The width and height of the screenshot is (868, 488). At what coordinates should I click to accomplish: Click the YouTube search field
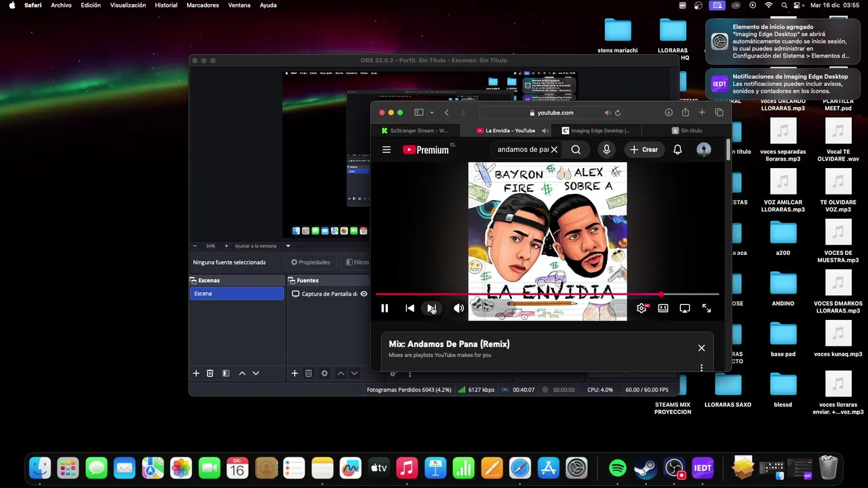(522, 150)
